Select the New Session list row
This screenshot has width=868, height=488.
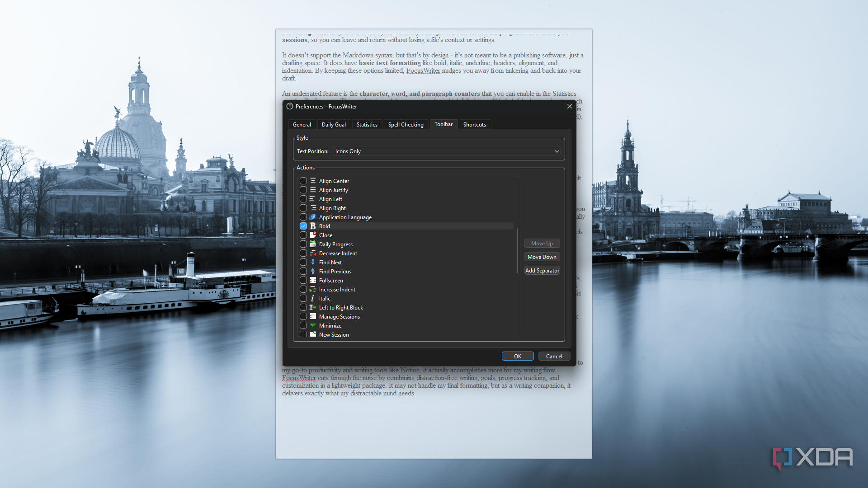tap(407, 334)
